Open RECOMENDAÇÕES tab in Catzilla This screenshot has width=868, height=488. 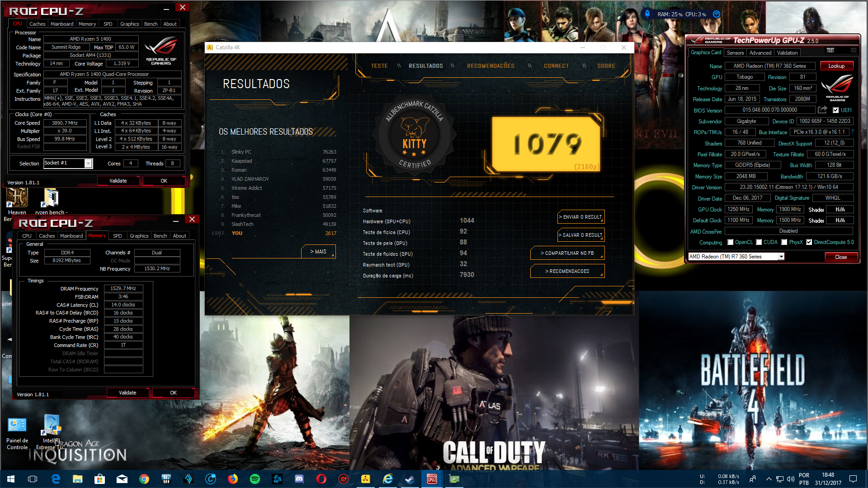491,66
